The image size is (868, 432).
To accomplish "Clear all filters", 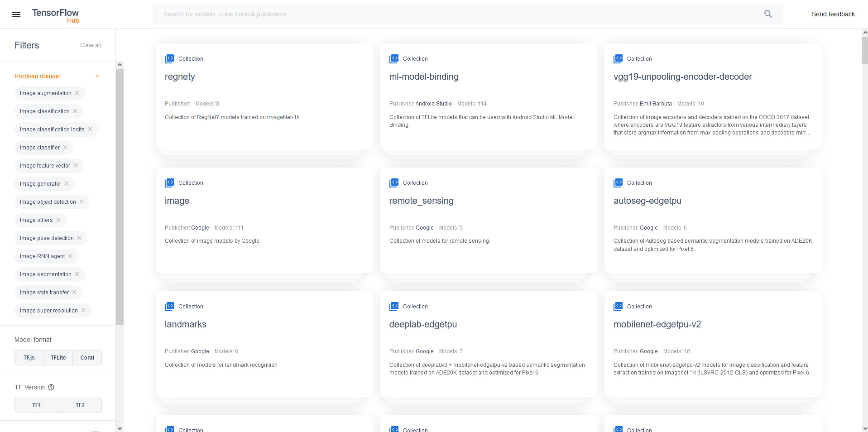I will [x=91, y=45].
